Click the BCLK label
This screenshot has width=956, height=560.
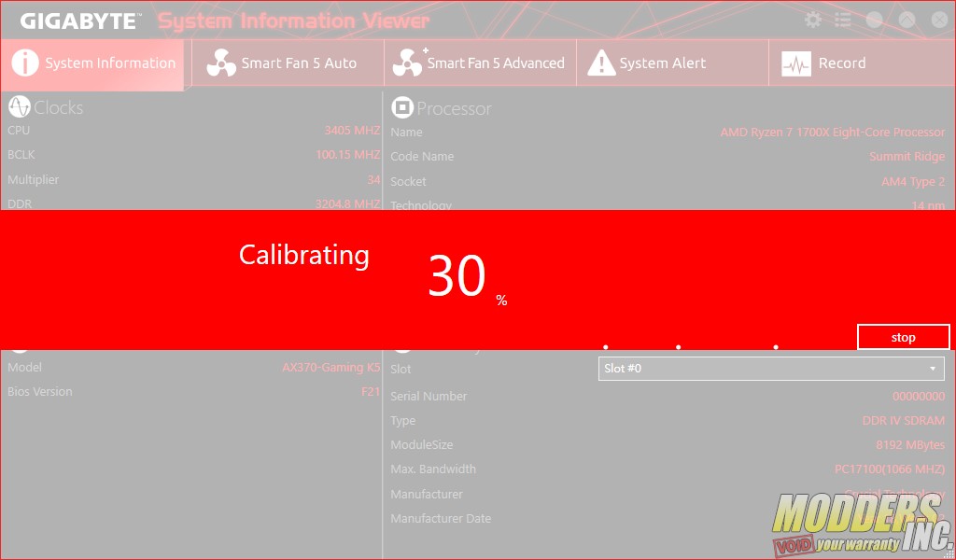point(21,155)
